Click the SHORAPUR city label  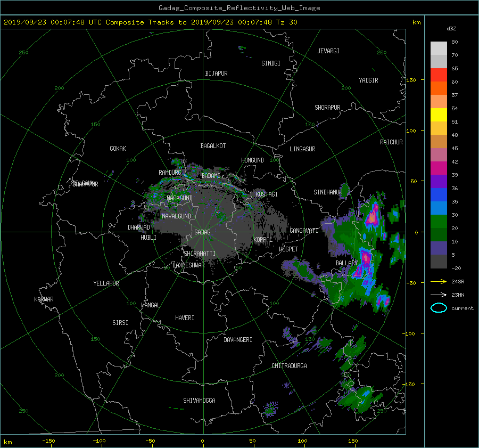327,108
